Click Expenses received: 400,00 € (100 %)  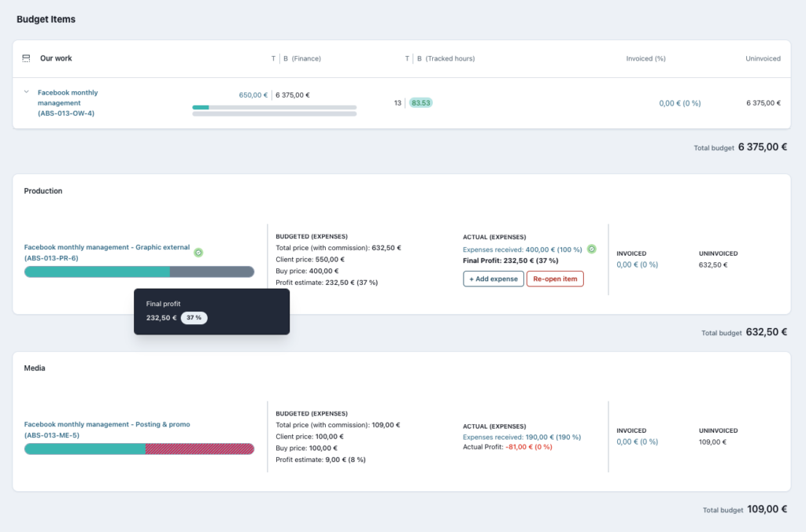tap(523, 249)
